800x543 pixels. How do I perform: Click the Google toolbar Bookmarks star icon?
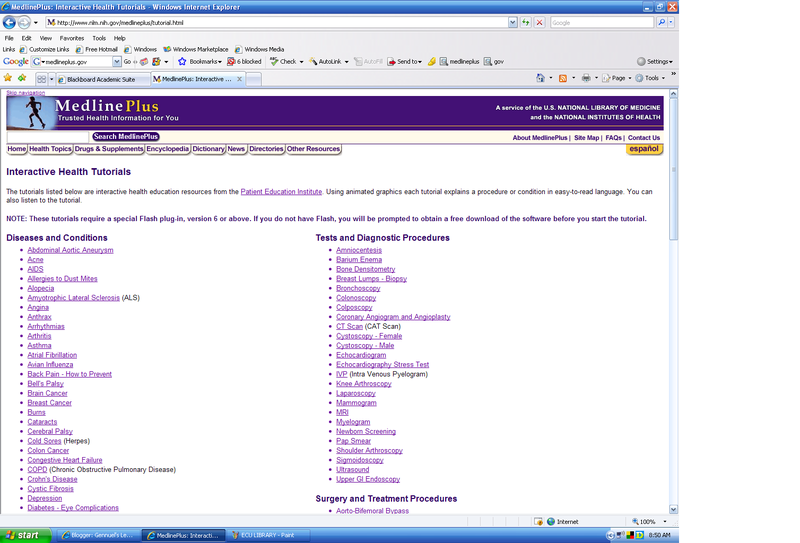(182, 61)
